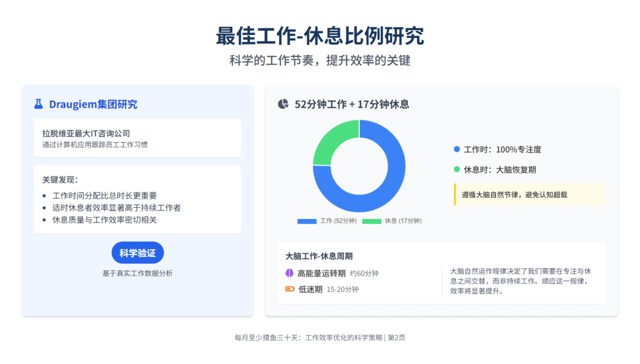Click the legend label 休息 (17分钟)
Image resolution: width=640 pixels, height=364 pixels.
pos(404,221)
